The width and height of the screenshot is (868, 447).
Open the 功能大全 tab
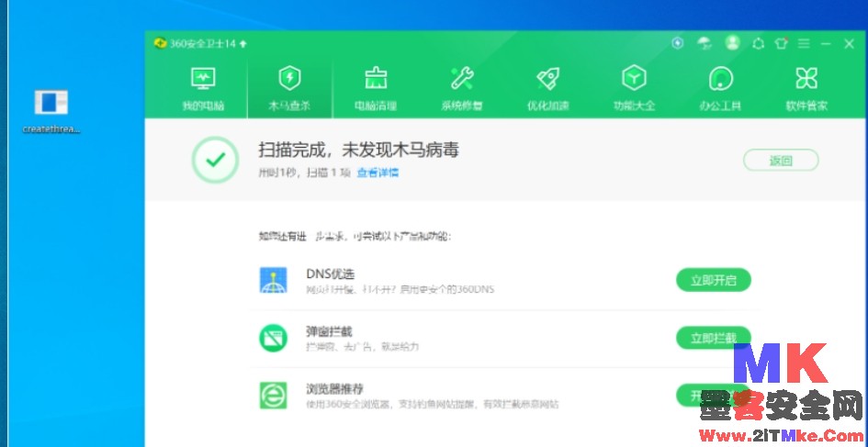tap(635, 88)
